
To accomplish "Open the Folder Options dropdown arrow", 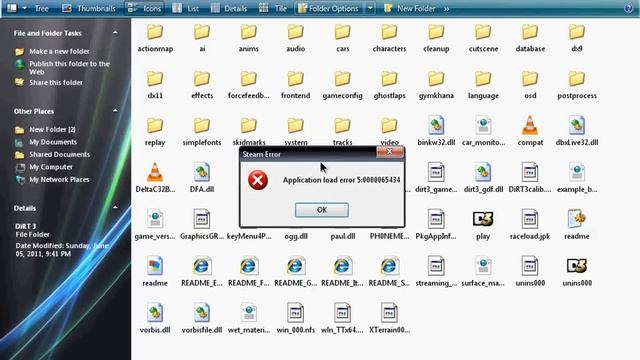I will (369, 8).
